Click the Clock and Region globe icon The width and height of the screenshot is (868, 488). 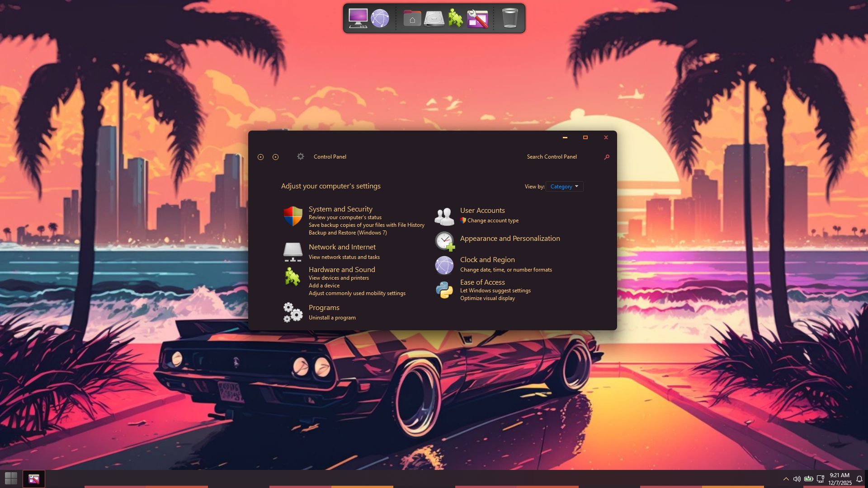tap(444, 265)
